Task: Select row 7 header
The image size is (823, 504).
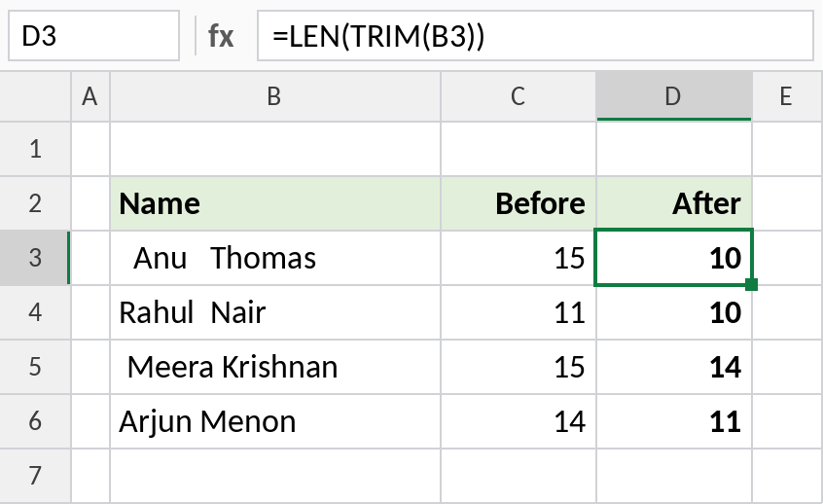Action: (35, 476)
